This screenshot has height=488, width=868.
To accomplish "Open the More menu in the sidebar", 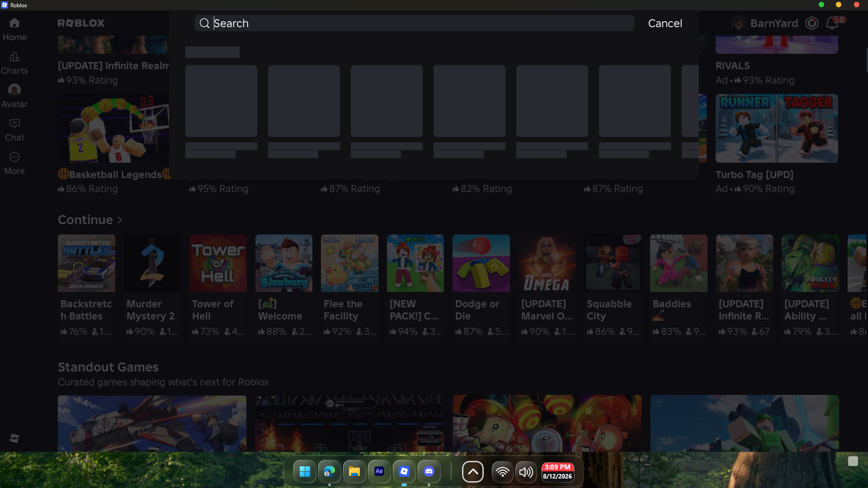I will [14, 164].
